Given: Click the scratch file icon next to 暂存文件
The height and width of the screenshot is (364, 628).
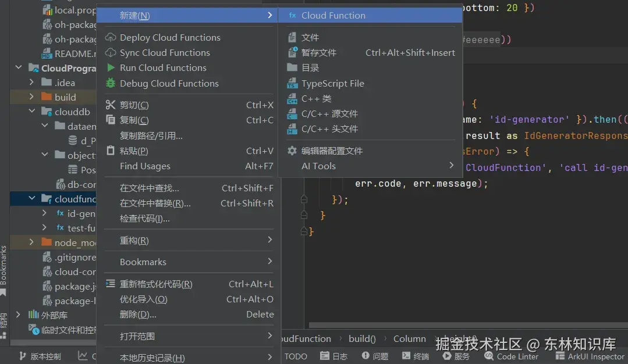Looking at the screenshot, I should coord(292,52).
